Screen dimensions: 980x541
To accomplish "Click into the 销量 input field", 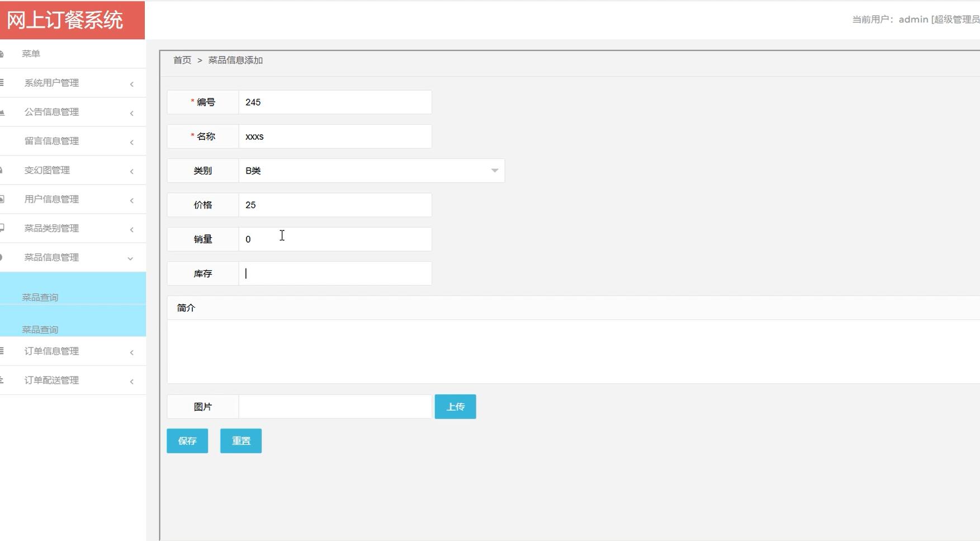I will point(335,239).
